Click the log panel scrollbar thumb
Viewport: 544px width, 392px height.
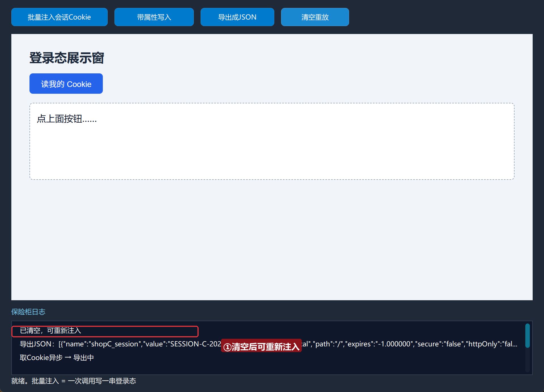coord(527,336)
